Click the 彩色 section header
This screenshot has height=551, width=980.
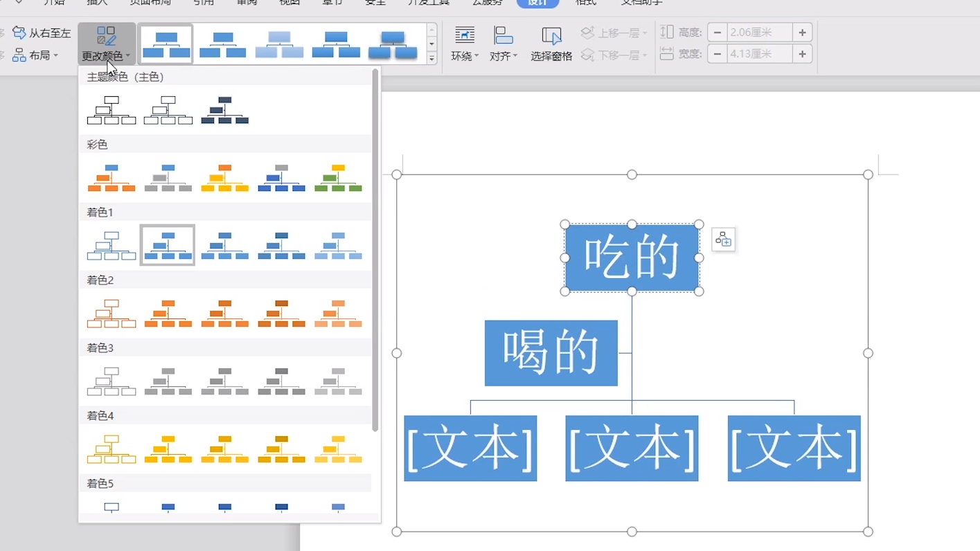coord(225,144)
